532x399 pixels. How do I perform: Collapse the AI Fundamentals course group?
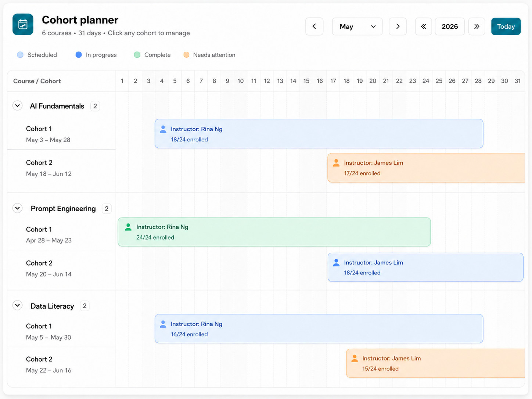17,106
